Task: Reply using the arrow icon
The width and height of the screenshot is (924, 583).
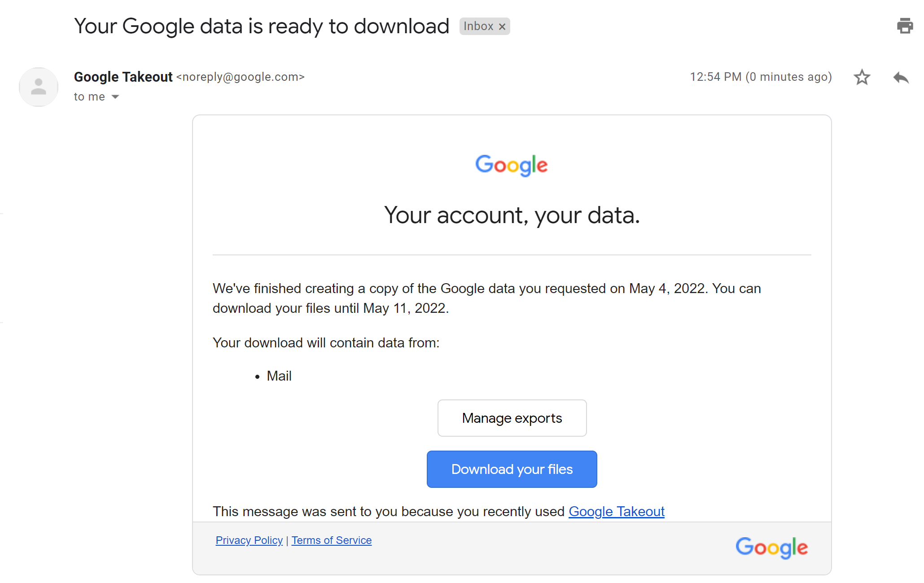Action: pyautogui.click(x=901, y=78)
